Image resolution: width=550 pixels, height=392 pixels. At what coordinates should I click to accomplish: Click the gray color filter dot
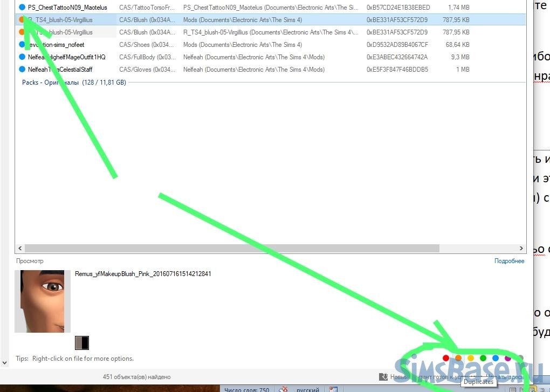pos(520,358)
